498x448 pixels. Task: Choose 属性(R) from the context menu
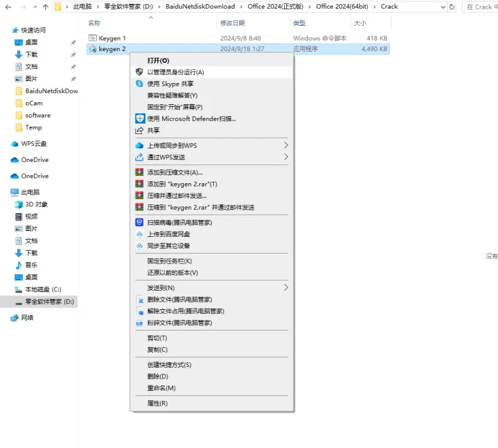pos(157,403)
